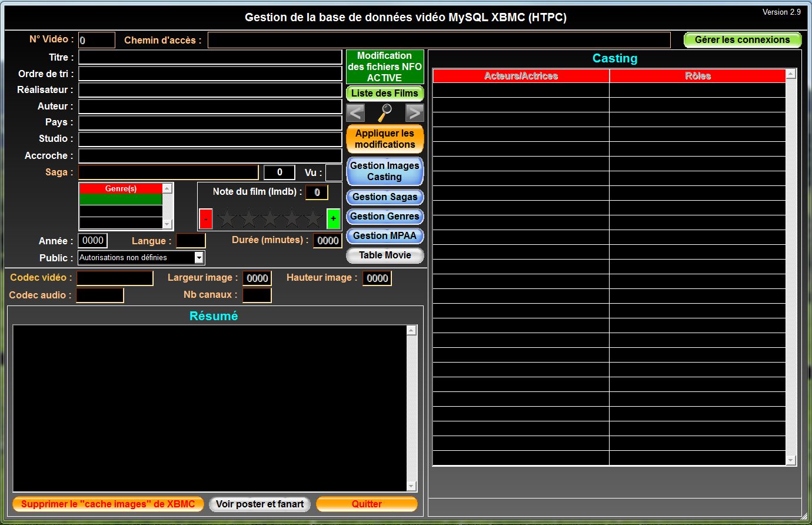Click the Quitter button
The height and width of the screenshot is (525, 812).
[x=367, y=504]
